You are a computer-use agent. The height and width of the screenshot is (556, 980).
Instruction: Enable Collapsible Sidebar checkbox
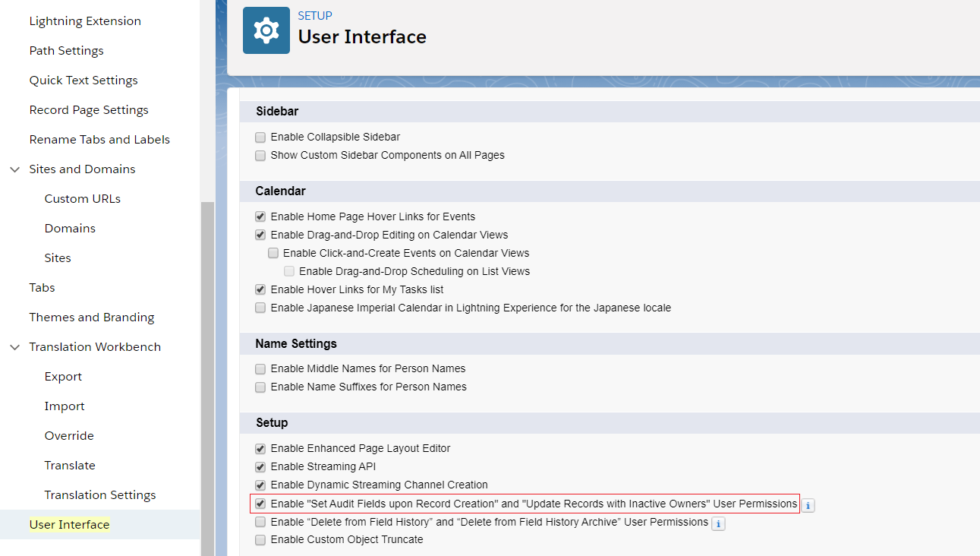[x=260, y=137]
